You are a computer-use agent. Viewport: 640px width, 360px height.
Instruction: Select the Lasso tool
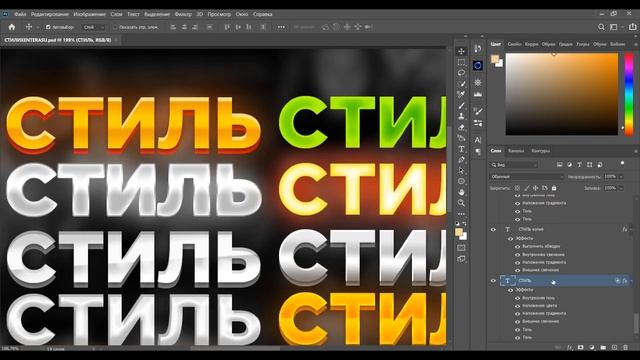point(461,73)
